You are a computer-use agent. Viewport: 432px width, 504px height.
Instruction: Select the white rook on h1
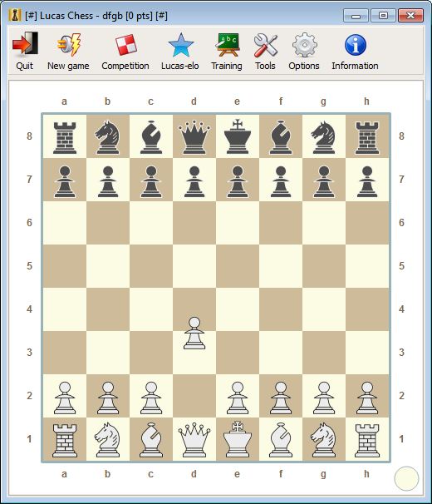tap(367, 439)
